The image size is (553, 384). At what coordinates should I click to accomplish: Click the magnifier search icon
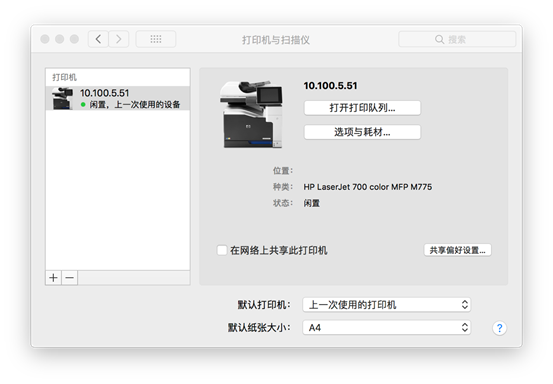coord(439,39)
